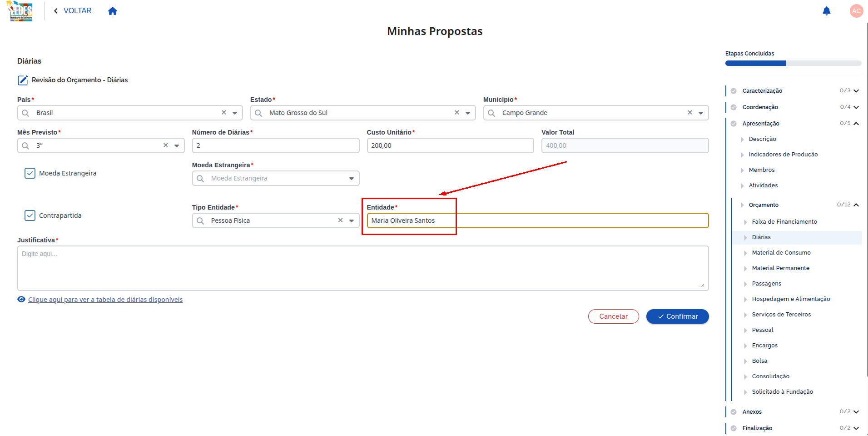Image resolution: width=868 pixels, height=436 pixels.
Task: Open the Passagens budget item
Action: (x=767, y=284)
